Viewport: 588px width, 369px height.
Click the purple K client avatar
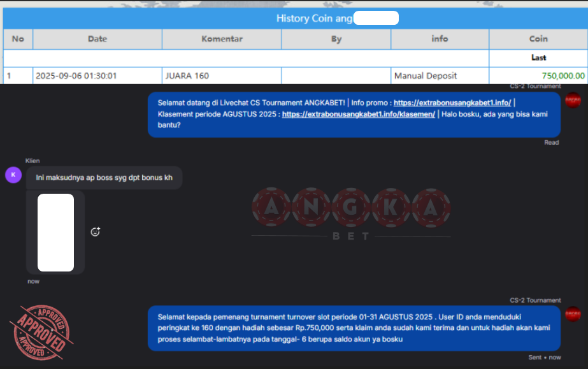tap(13, 175)
